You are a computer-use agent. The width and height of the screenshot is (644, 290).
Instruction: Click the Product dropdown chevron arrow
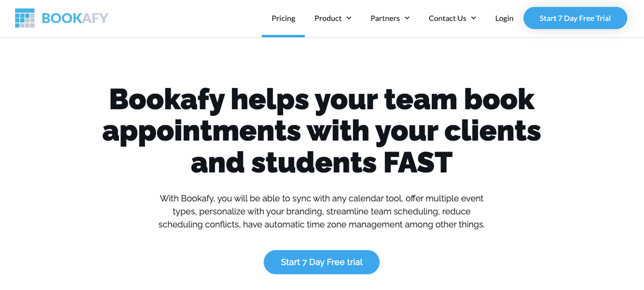tap(349, 18)
